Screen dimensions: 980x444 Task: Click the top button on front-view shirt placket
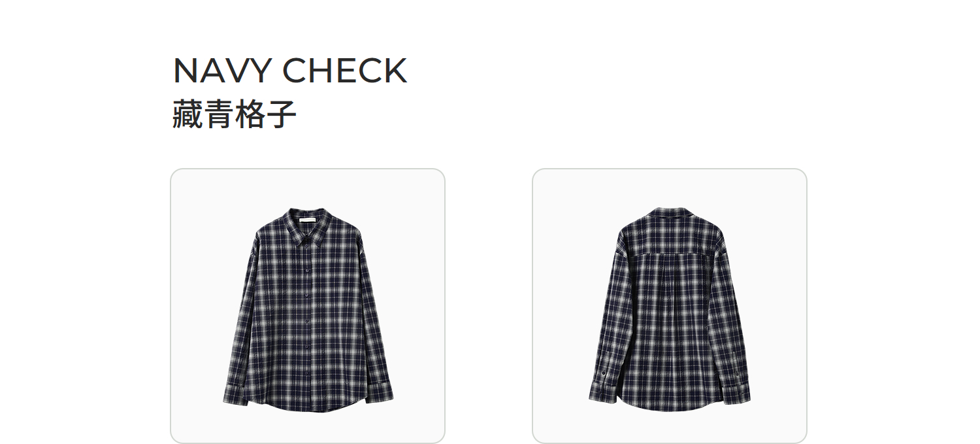(308, 246)
